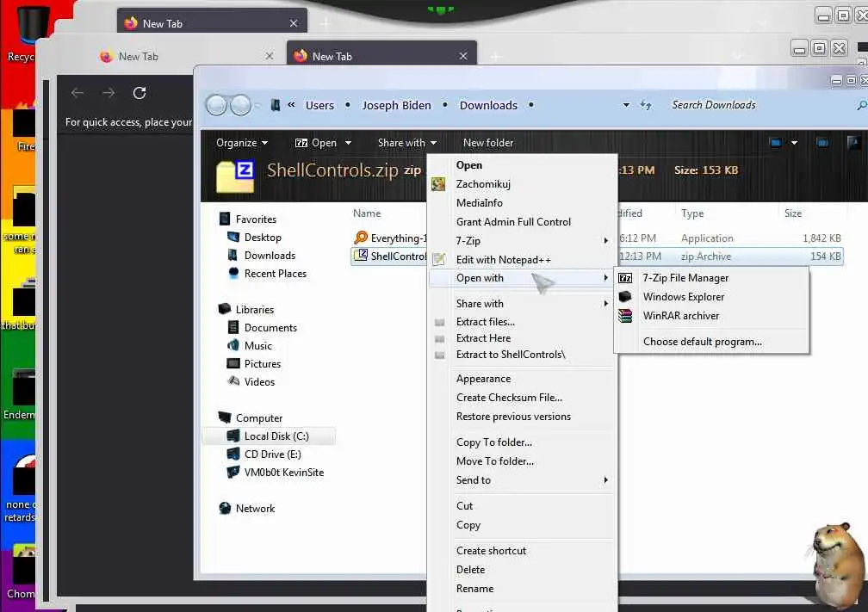Click the Explorer back button
This screenshot has height=612, width=868.
(x=216, y=105)
